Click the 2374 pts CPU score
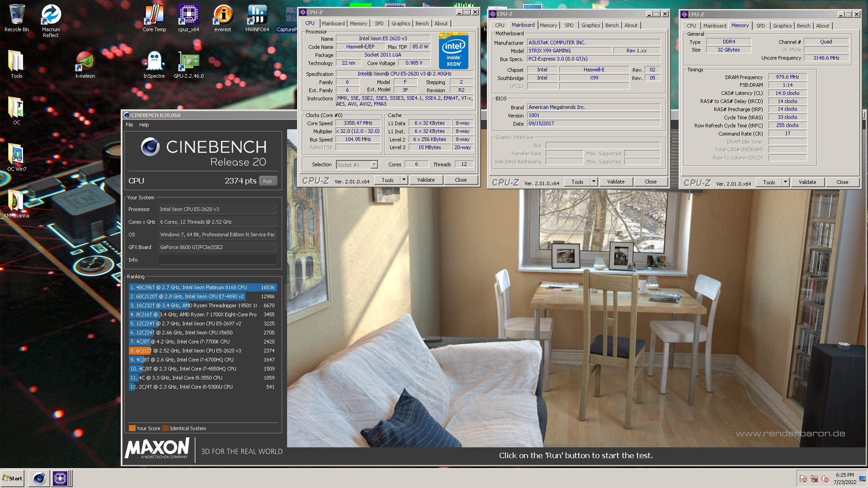The width and height of the screenshot is (868, 488). point(241,181)
